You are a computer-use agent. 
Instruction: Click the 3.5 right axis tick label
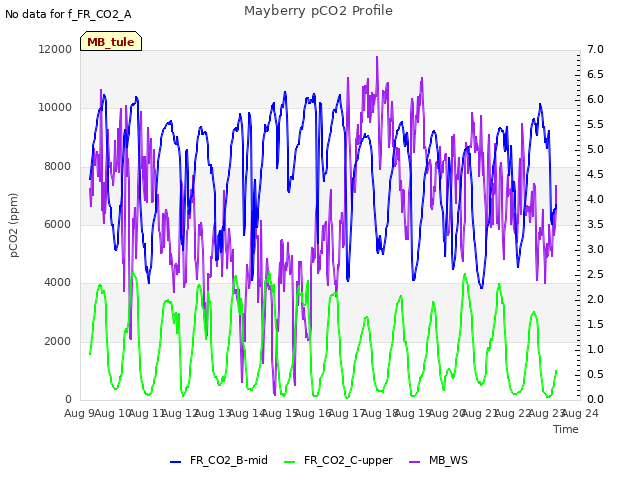point(595,224)
